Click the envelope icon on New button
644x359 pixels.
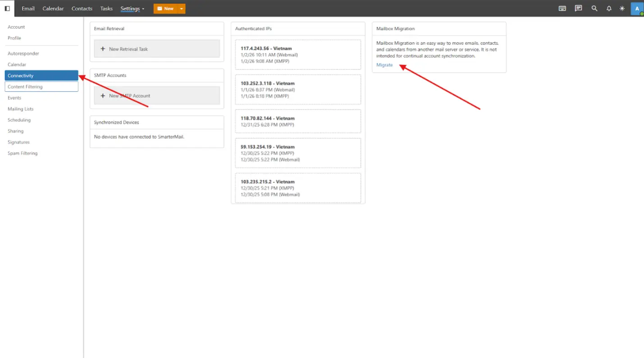click(159, 9)
